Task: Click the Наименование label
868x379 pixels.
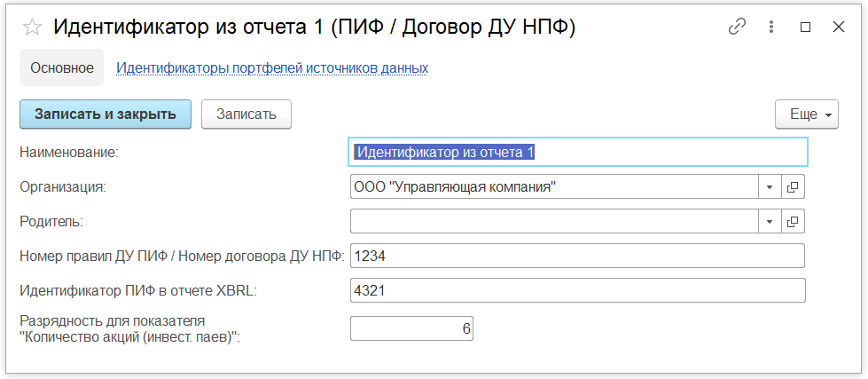Action: (x=70, y=152)
